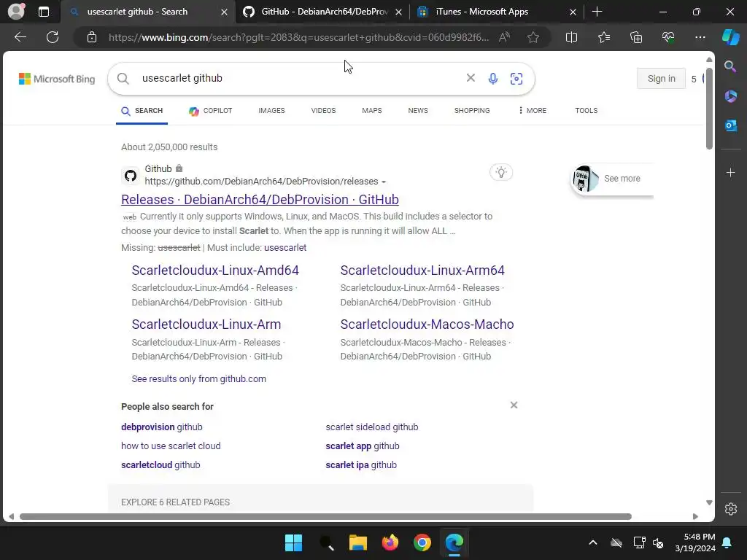Switch to the NEWS tab
The image size is (747, 560).
pos(418,111)
